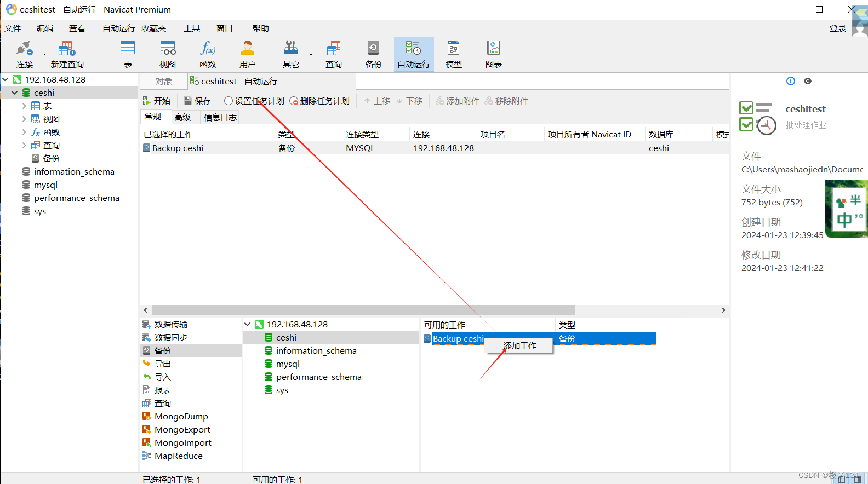Click the 登录 login link
The width and height of the screenshot is (868, 484).
(837, 28)
